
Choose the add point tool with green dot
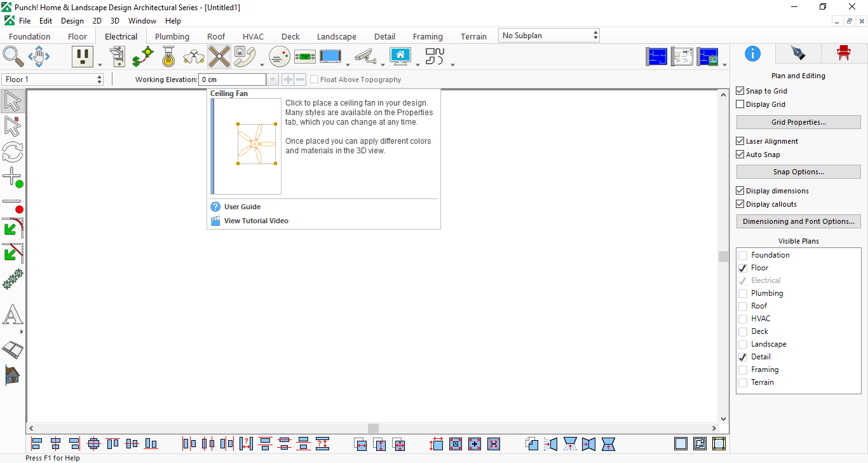(x=13, y=177)
